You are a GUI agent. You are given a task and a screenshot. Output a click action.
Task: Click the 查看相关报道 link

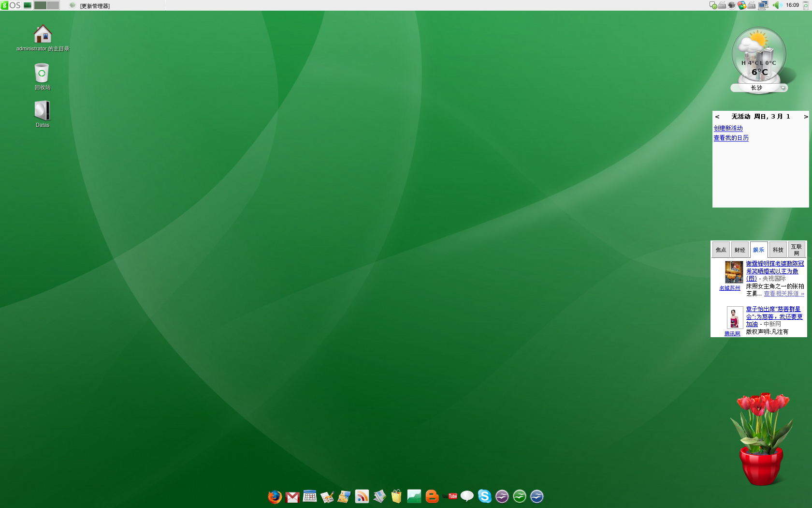[x=784, y=294]
